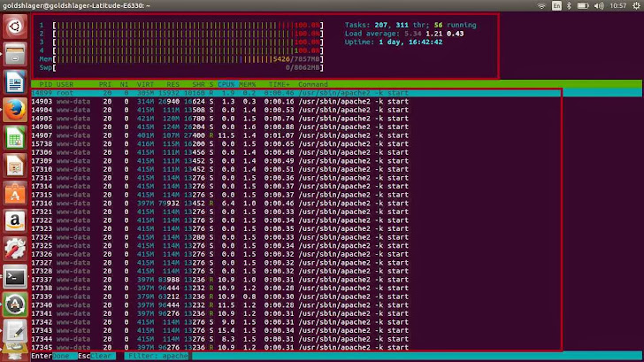The height and width of the screenshot is (362, 644).
Task: Open the sound volume indicator
Action: tap(599, 5)
